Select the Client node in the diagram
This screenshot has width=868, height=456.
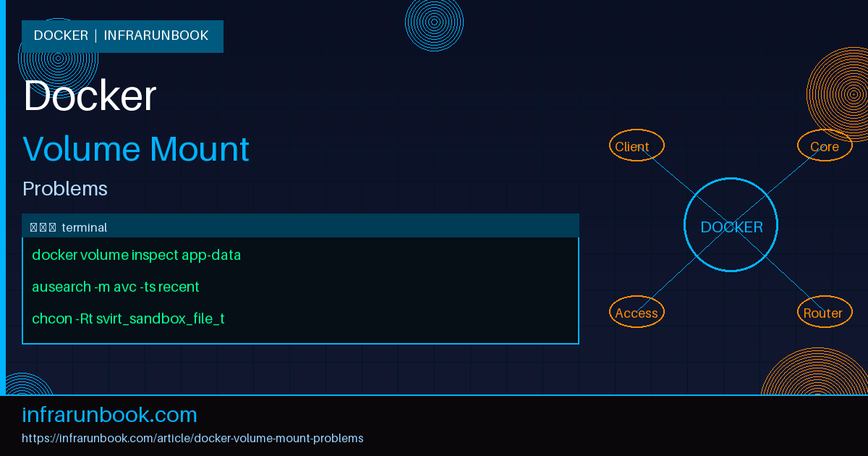tap(636, 145)
